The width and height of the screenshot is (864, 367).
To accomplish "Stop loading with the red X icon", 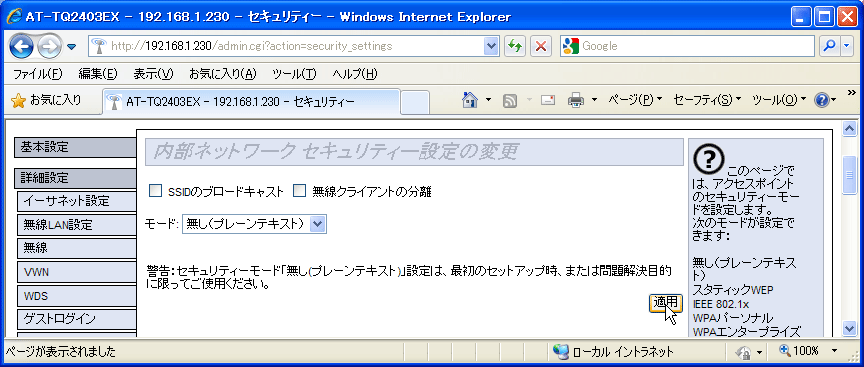I will click(541, 46).
